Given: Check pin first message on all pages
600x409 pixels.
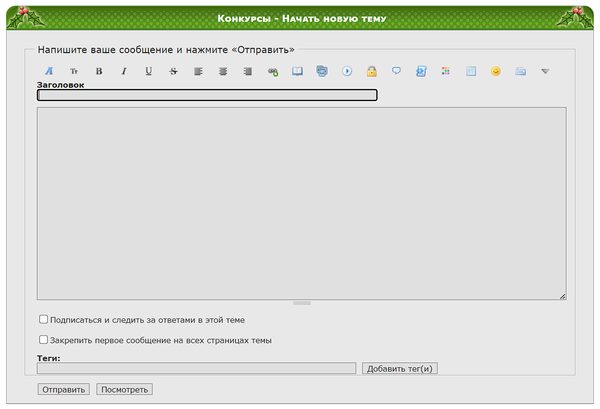Looking at the screenshot, I should pos(43,340).
